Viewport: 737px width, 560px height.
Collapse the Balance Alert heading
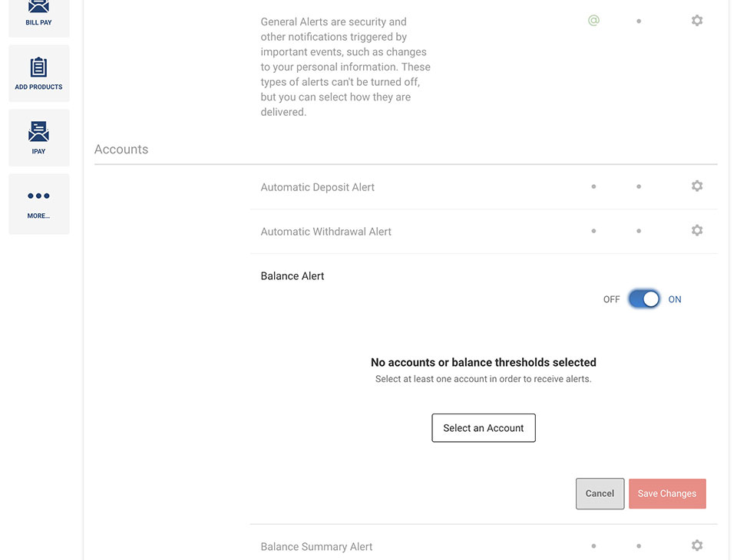(292, 276)
